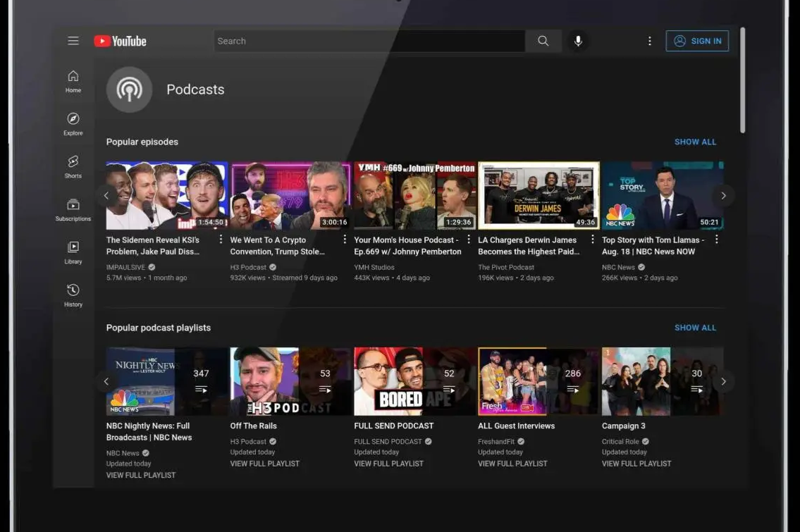Visit H3 Podcast channel under Off The Rails
800x532 pixels.
pyautogui.click(x=248, y=442)
